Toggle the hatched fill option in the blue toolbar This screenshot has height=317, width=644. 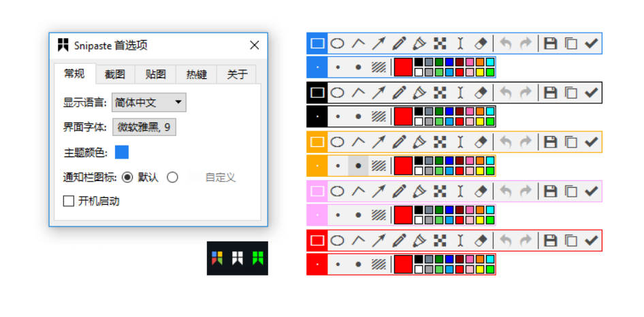point(379,67)
